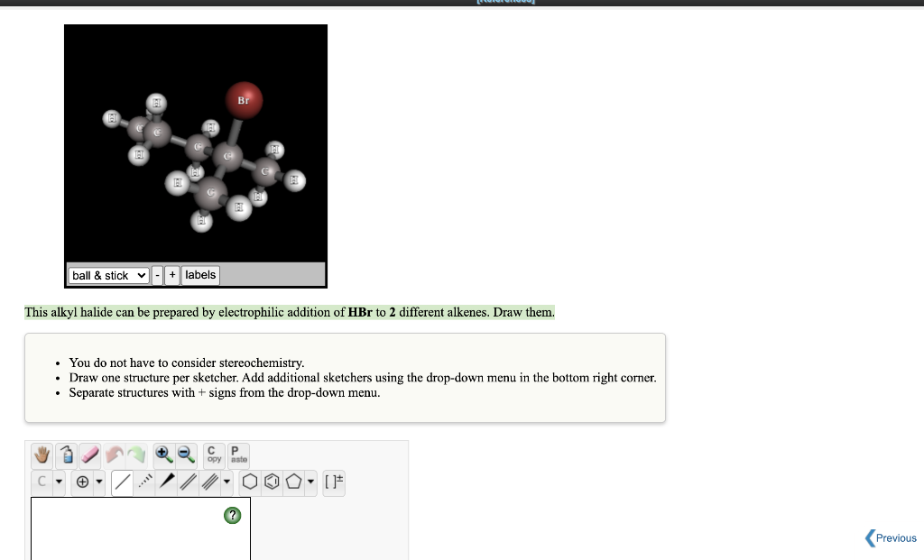Open the element dropdown next to C
Image resolution: width=924 pixels, height=560 pixels.
point(59,482)
